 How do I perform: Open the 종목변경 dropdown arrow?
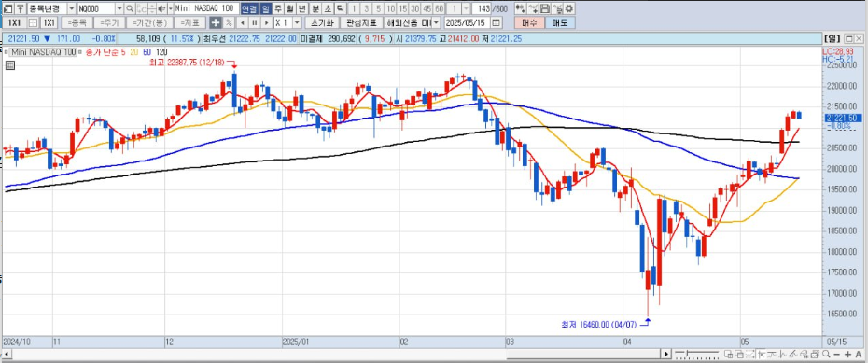[71, 8]
